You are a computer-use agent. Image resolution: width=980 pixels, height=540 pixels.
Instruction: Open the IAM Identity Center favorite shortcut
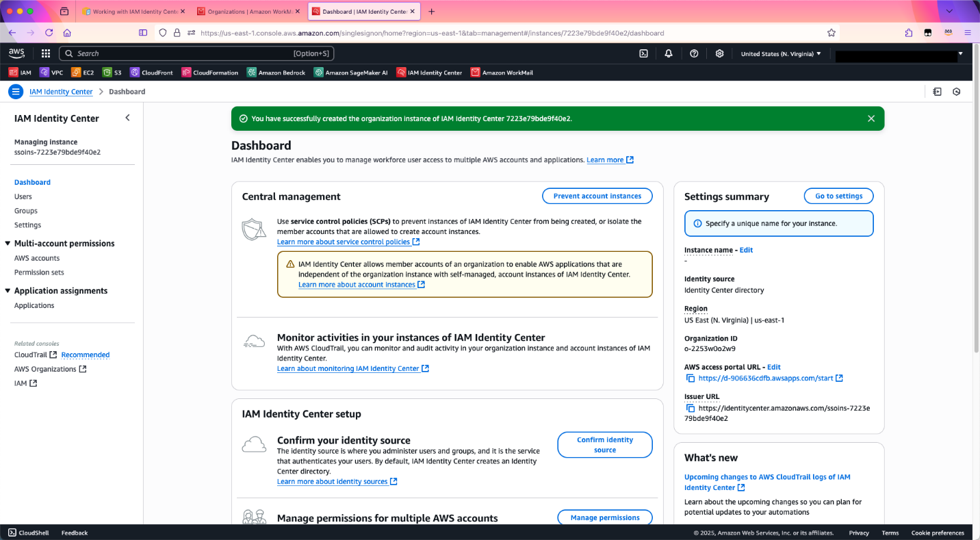[429, 73]
